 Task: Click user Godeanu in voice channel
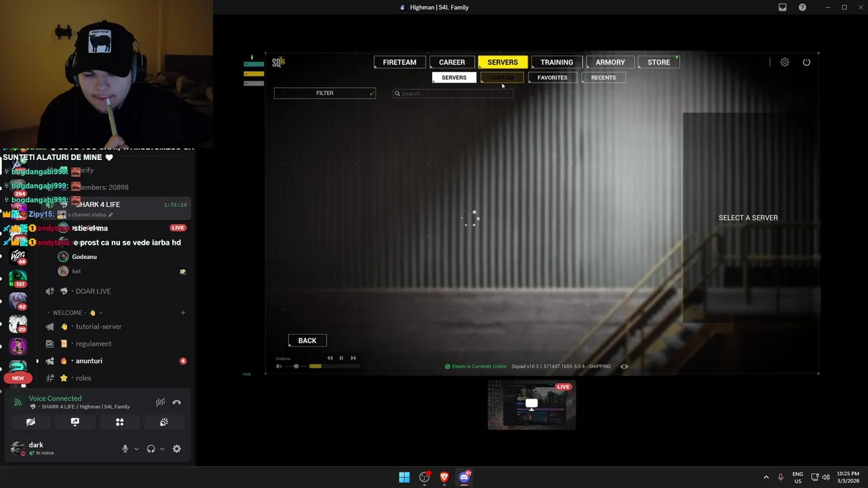[x=85, y=257]
